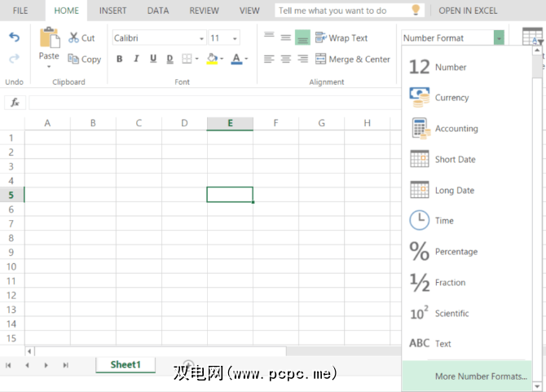
Task: Select column E header
Action: tap(230, 123)
